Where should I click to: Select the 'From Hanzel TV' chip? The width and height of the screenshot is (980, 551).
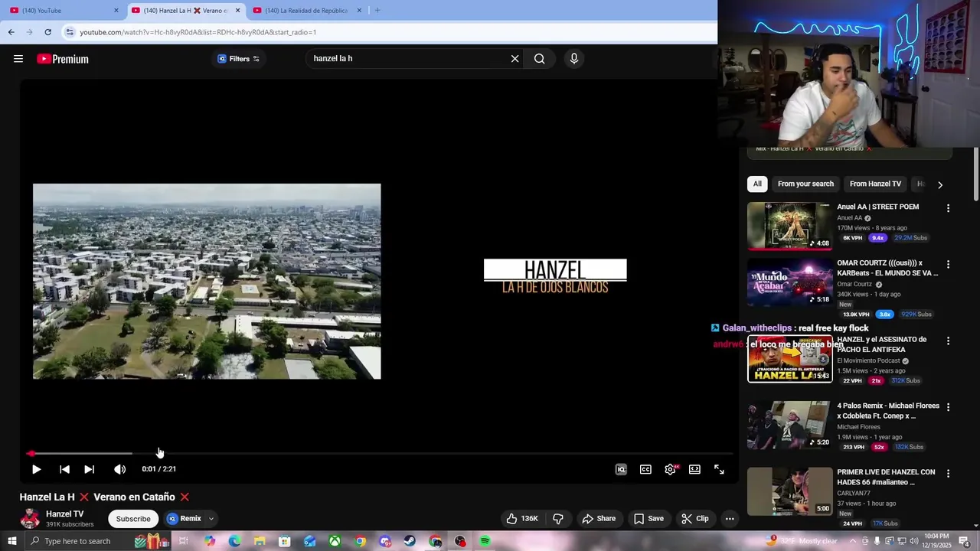click(x=875, y=184)
